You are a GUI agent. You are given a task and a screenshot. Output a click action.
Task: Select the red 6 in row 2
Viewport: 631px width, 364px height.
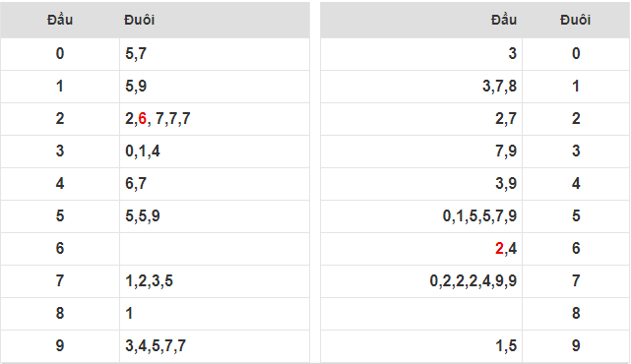tap(142, 119)
